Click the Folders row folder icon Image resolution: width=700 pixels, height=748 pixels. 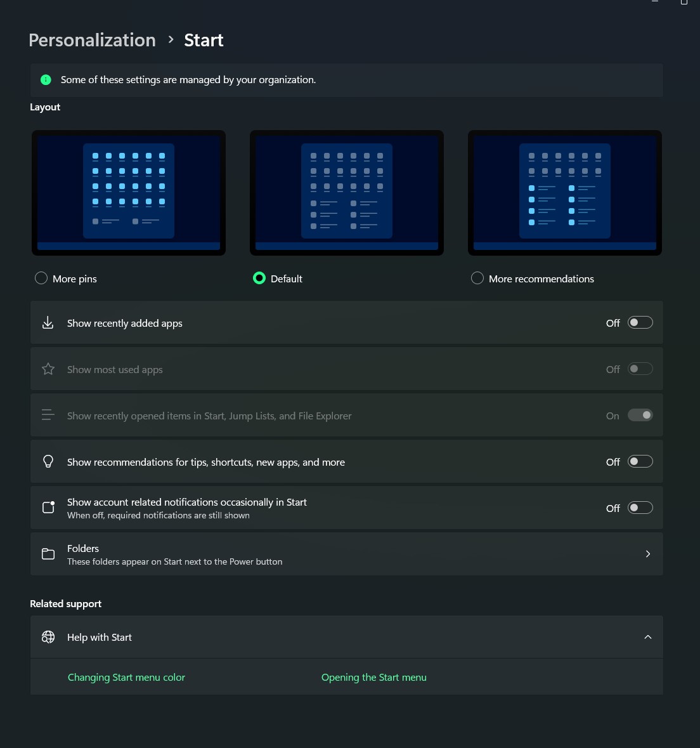click(48, 554)
